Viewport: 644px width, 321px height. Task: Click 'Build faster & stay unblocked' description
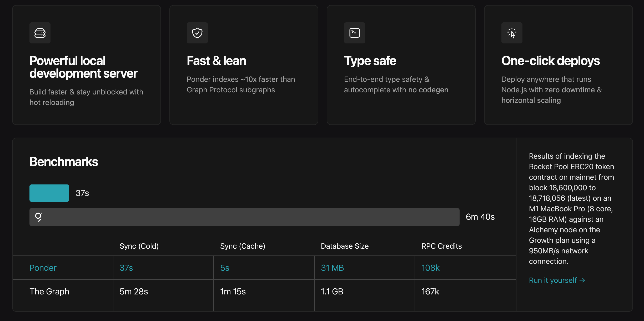[86, 97]
